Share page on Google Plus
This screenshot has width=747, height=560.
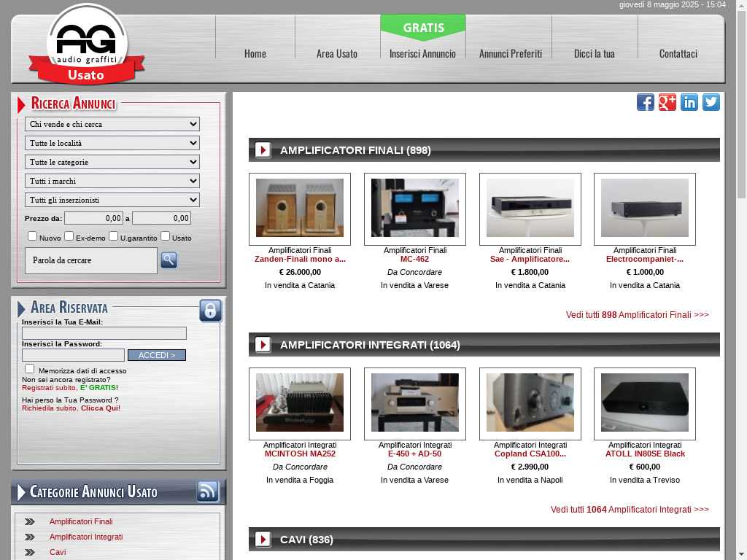pos(667,102)
